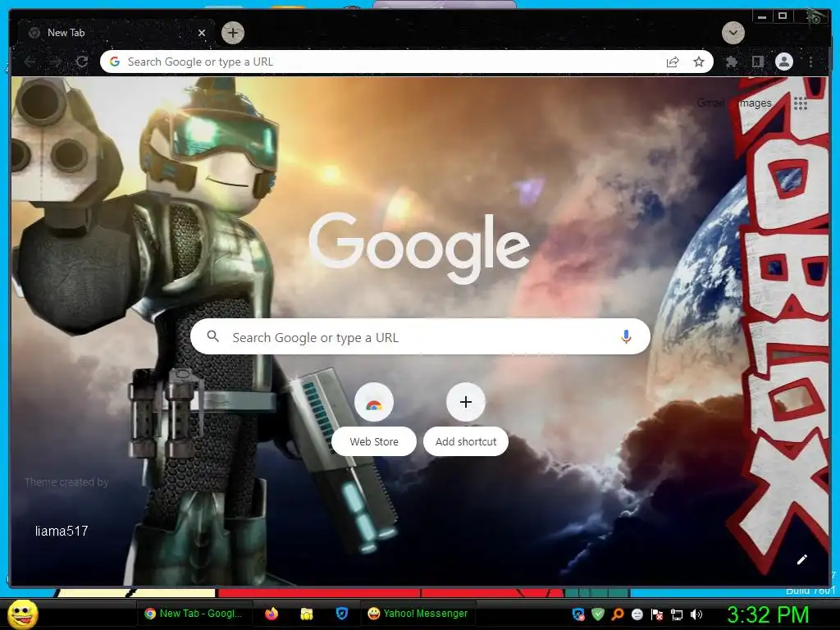This screenshot has height=630, width=840.
Task: Open the Google apps grid
Action: click(x=801, y=103)
